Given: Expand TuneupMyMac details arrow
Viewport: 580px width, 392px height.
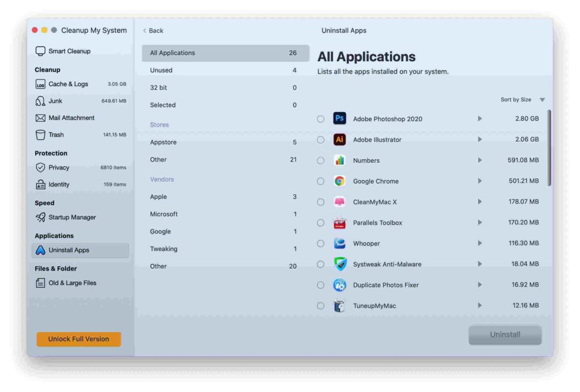Looking at the screenshot, I should click(479, 305).
